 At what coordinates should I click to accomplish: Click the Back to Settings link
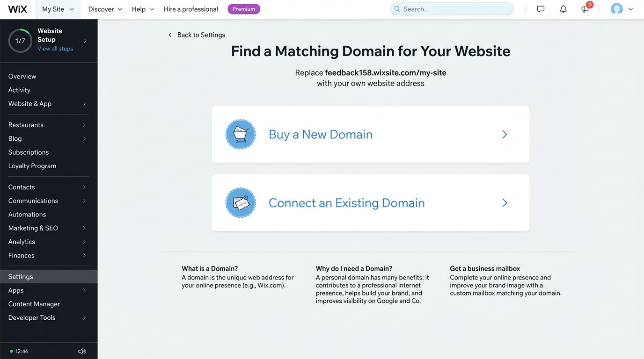[196, 35]
